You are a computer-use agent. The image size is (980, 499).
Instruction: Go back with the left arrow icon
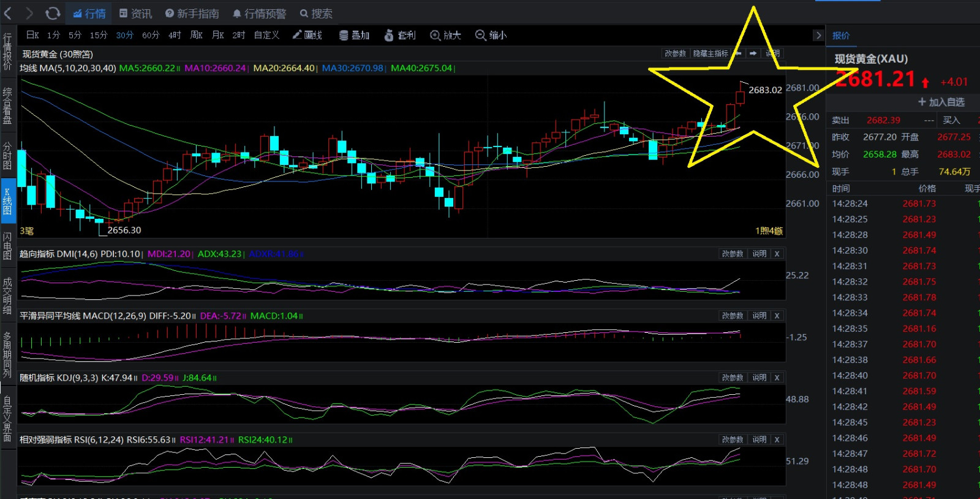click(8, 13)
